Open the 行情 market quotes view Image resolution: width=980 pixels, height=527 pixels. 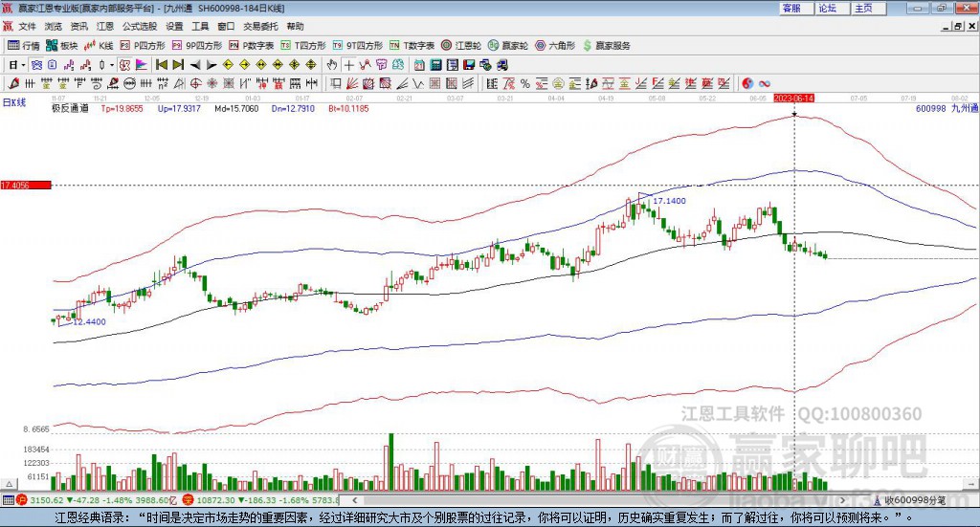tap(23, 46)
